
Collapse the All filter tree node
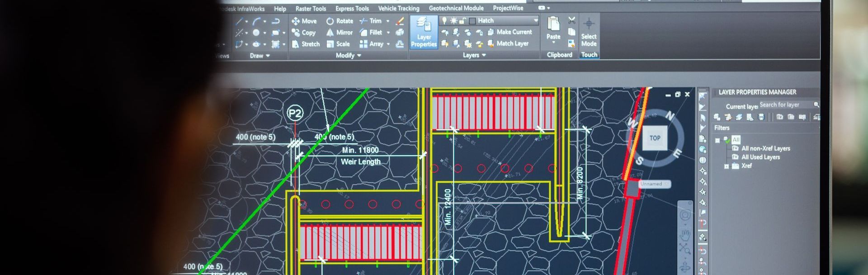(x=717, y=140)
